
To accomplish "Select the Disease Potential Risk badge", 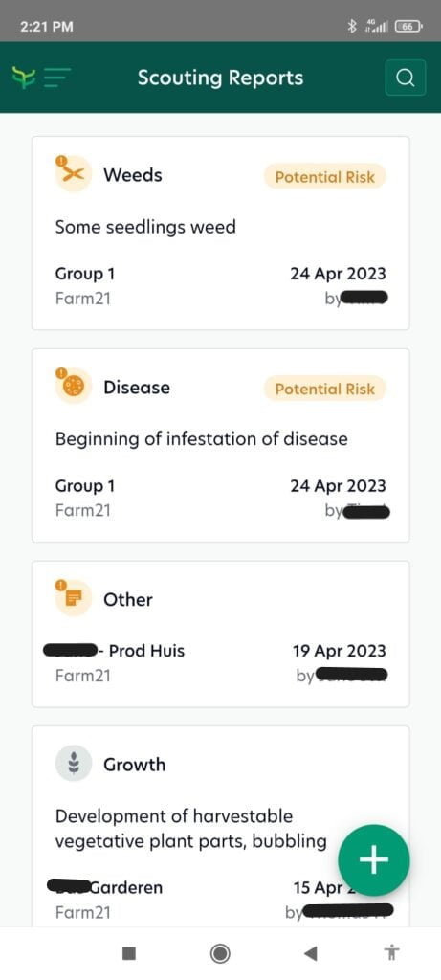I will 325,389.
